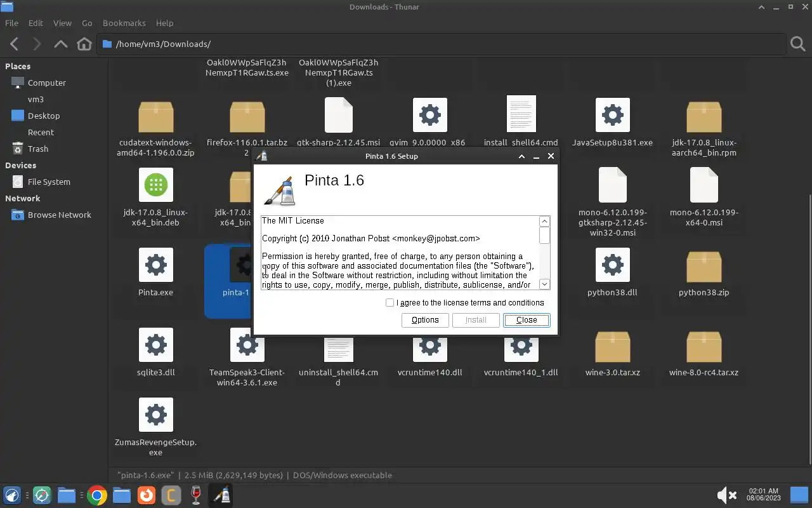Click the show desktop button on the taskbar
Image resolution: width=812 pixels, height=508 pixels.
pos(799,495)
